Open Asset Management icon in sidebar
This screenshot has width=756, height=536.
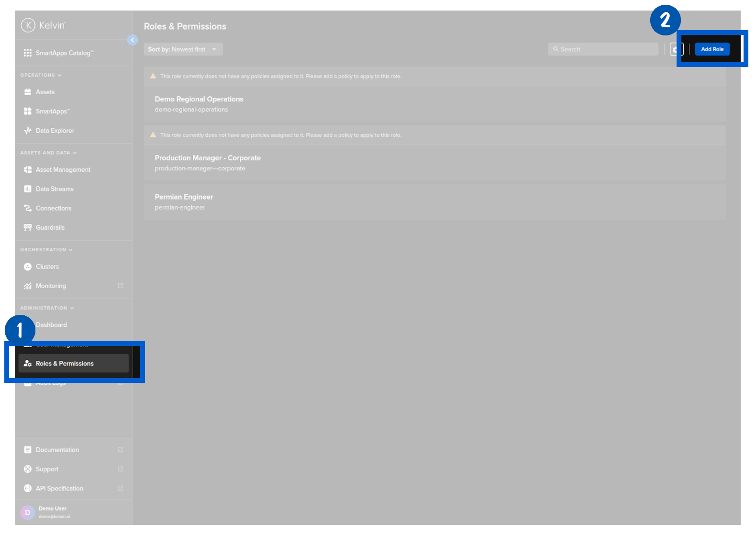[28, 170]
